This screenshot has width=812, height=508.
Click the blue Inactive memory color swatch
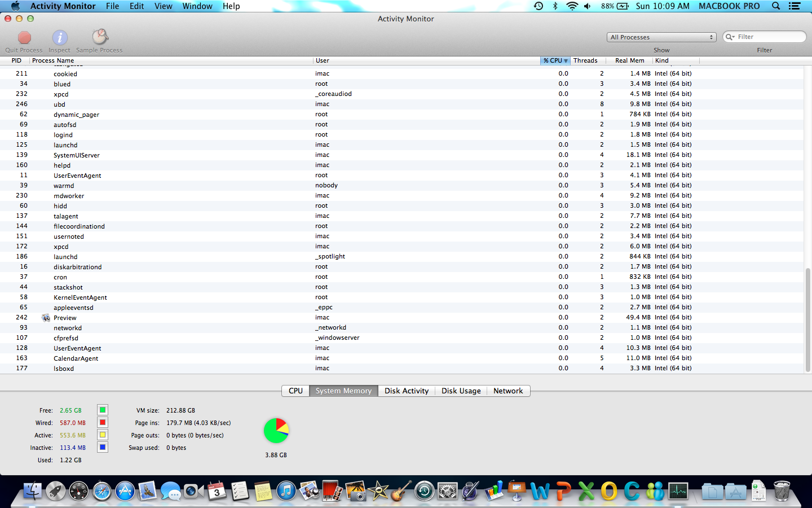click(x=103, y=447)
